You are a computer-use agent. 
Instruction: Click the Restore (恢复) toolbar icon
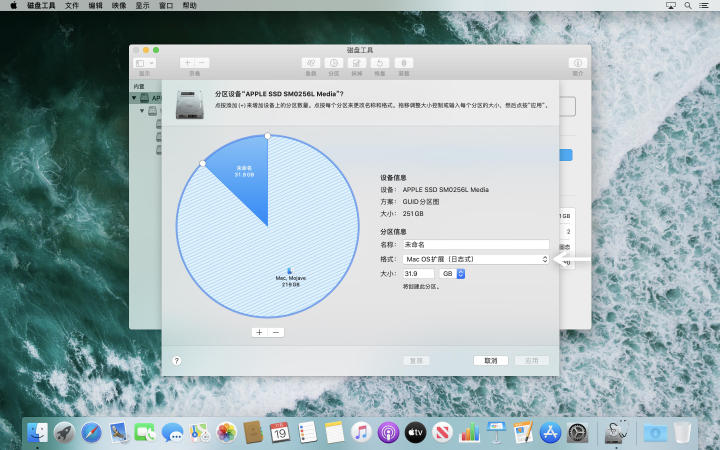click(380, 63)
